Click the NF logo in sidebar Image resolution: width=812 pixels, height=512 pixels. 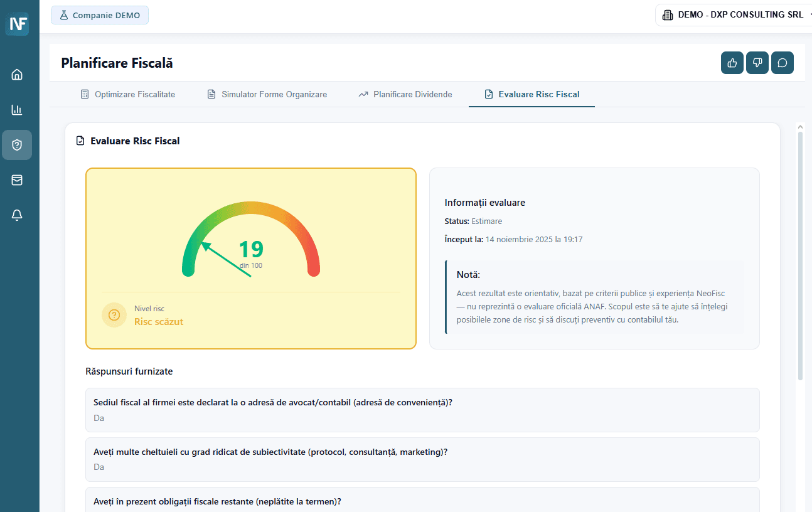(17, 24)
